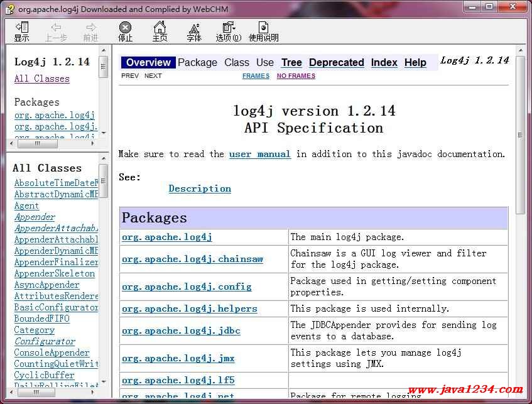Maximize the WebCHM window
The height and width of the screenshot is (404, 532).
pos(489,6)
